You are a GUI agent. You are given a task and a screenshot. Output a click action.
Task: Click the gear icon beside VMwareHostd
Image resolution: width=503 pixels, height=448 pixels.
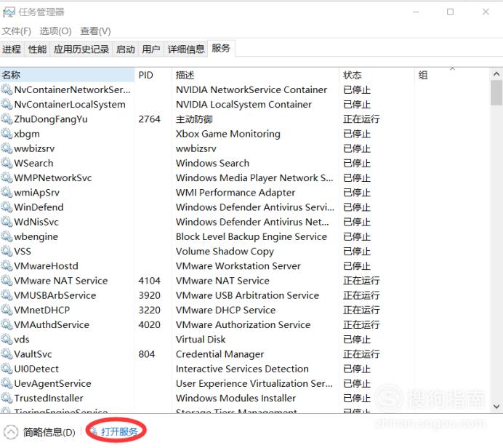click(7, 266)
